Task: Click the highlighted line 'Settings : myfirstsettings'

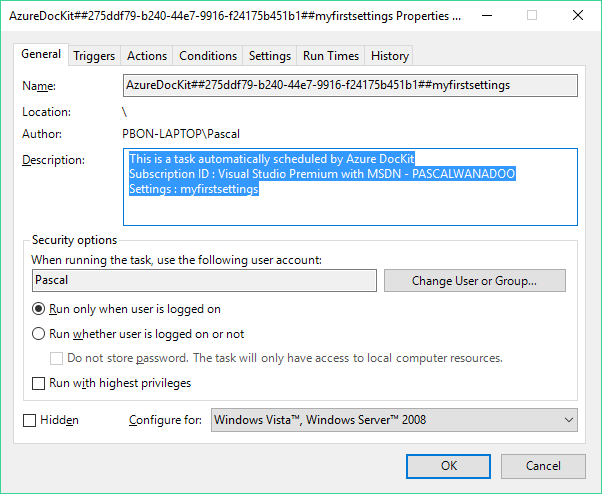Action: [x=194, y=189]
